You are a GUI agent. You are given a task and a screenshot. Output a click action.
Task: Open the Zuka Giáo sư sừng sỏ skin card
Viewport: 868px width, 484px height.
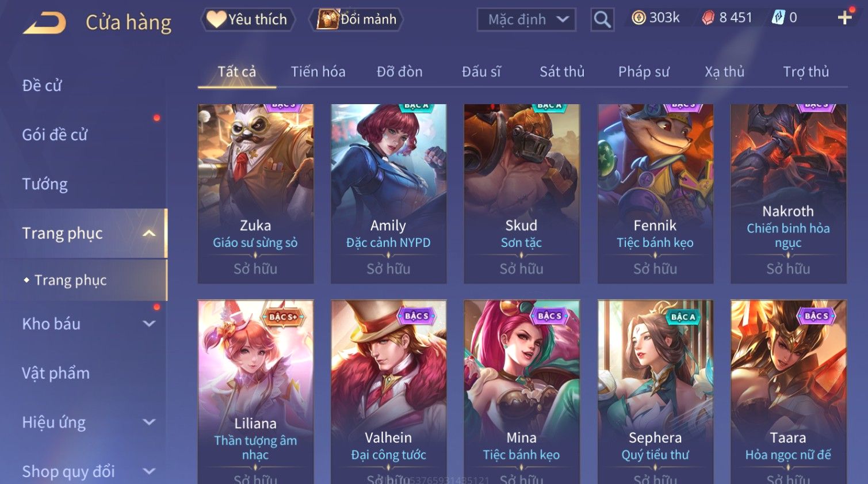coord(255,193)
